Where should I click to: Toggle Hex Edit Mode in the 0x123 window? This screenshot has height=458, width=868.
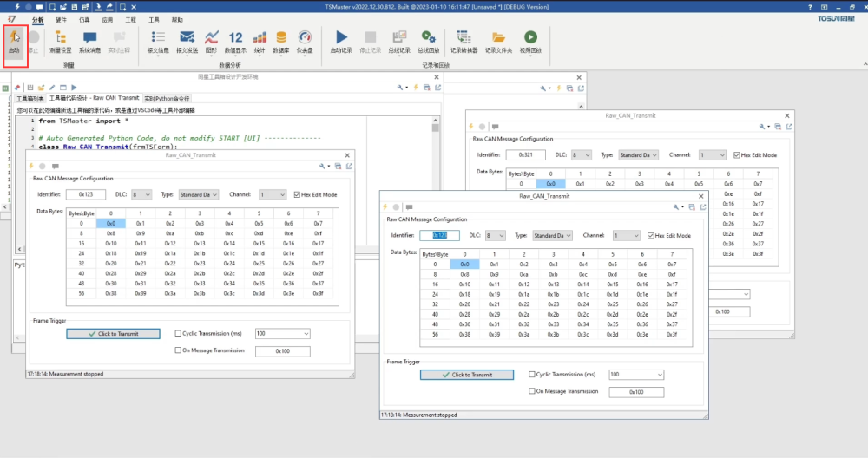click(298, 194)
